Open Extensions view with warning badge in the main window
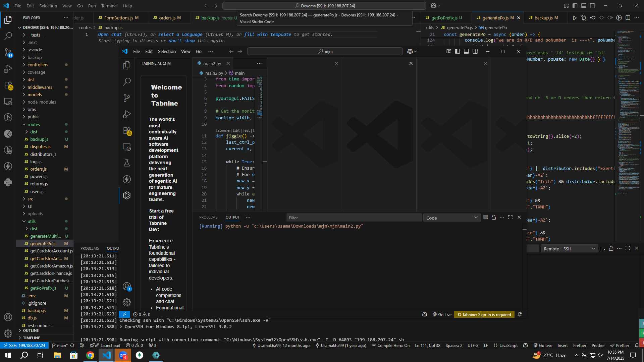This screenshot has width=644, height=362. coord(8,85)
